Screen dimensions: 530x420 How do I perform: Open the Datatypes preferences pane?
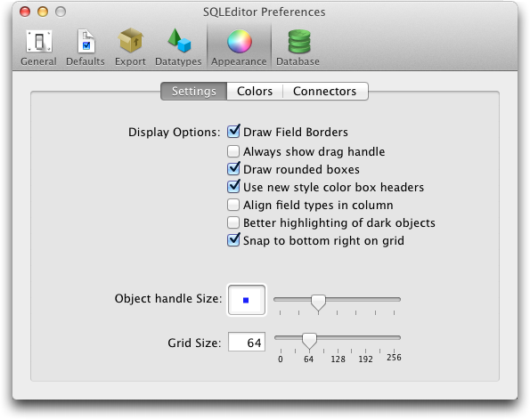(178, 47)
